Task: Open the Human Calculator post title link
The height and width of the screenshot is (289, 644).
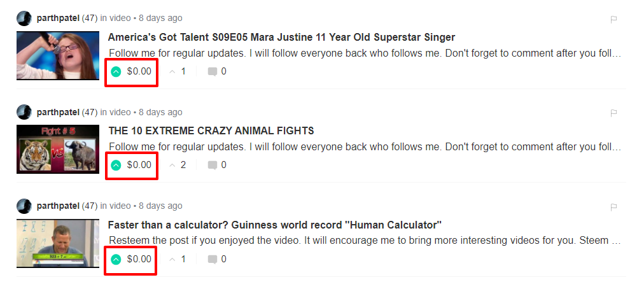Action: pos(274,225)
